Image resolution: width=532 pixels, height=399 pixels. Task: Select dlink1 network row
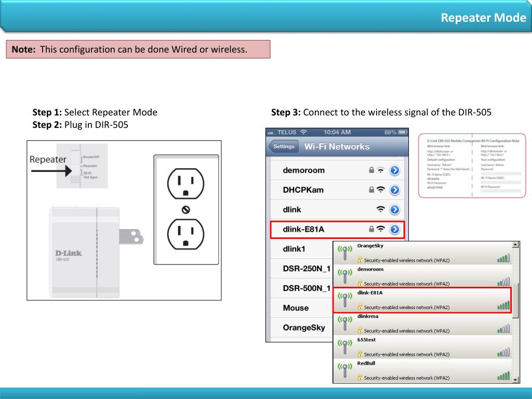tap(302, 249)
